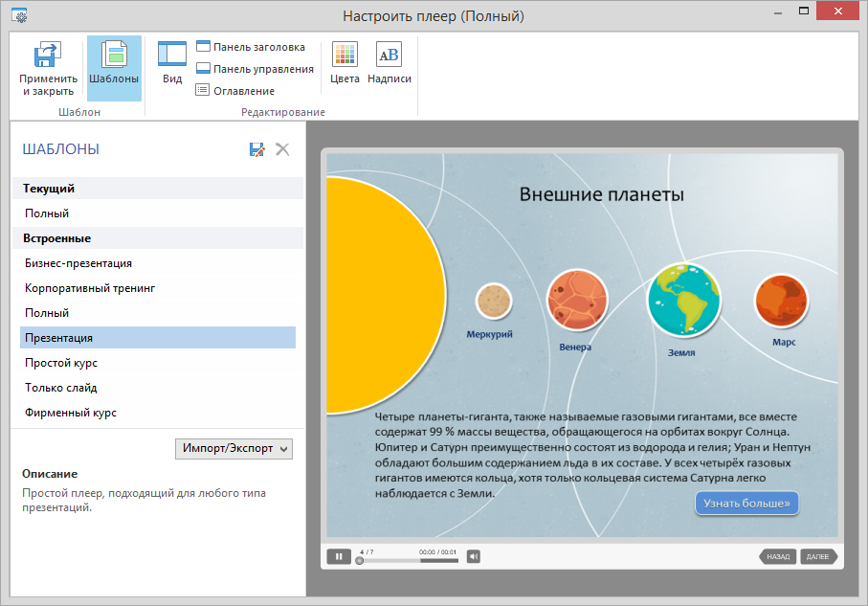The width and height of the screenshot is (868, 606).
Task: Open the Импорт/Экспорт dropdown
Action: coord(234,449)
